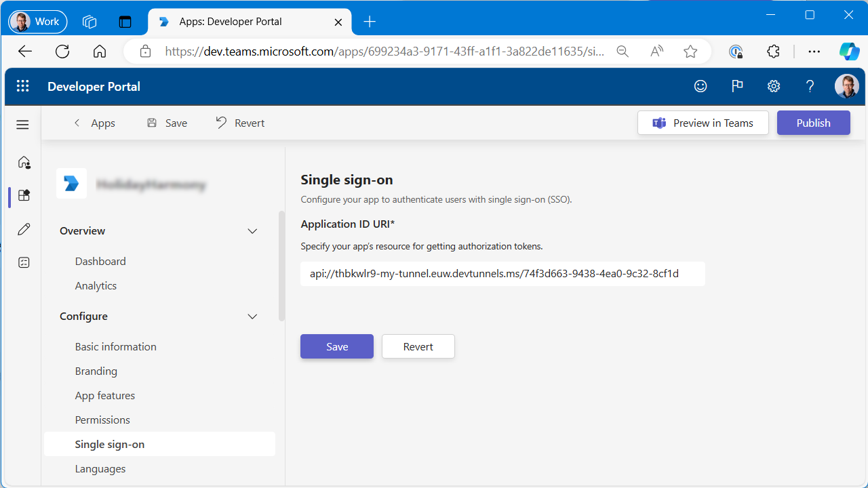This screenshot has width=868, height=488.
Task: Activate the Read Aloud icon
Action: [656, 52]
